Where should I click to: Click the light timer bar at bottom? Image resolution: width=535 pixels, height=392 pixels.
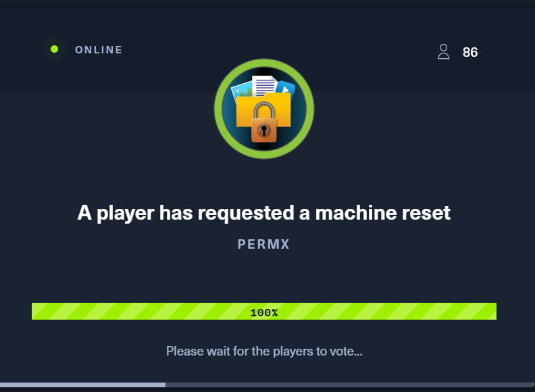tap(82, 385)
